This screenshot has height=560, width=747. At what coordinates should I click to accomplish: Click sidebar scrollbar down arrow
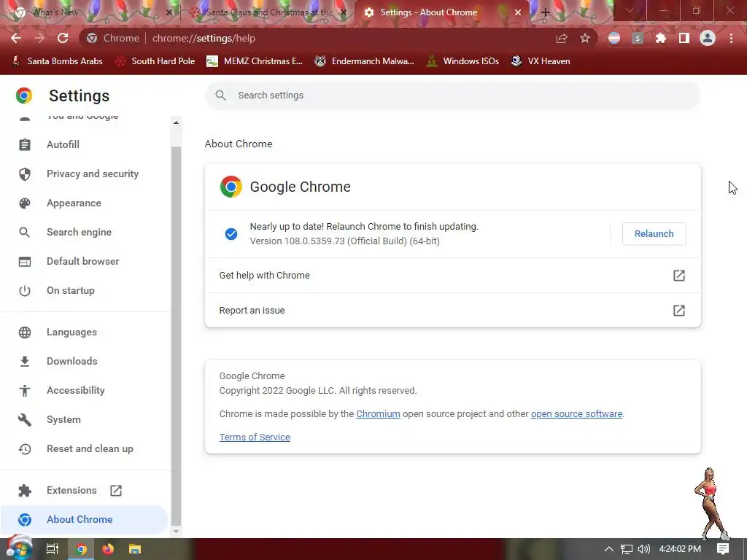pyautogui.click(x=177, y=532)
